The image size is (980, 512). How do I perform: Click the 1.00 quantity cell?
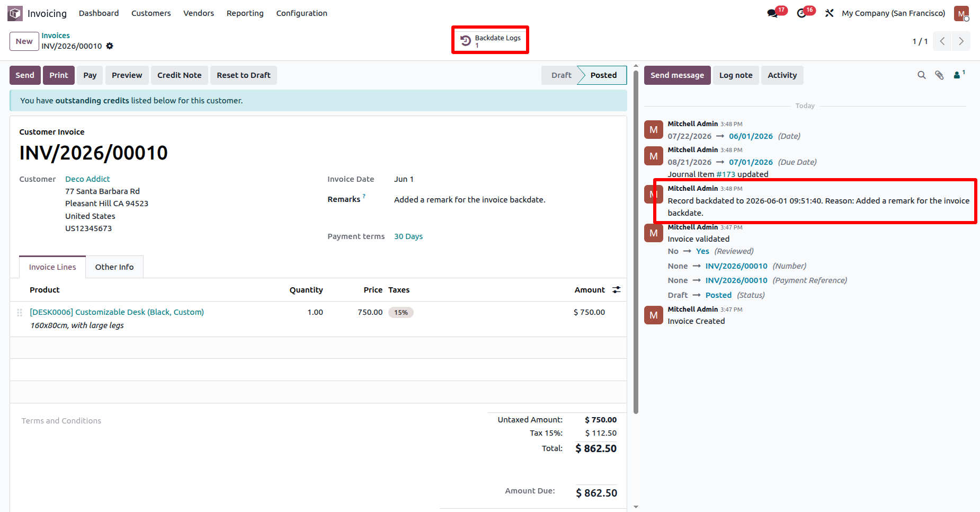pos(315,312)
